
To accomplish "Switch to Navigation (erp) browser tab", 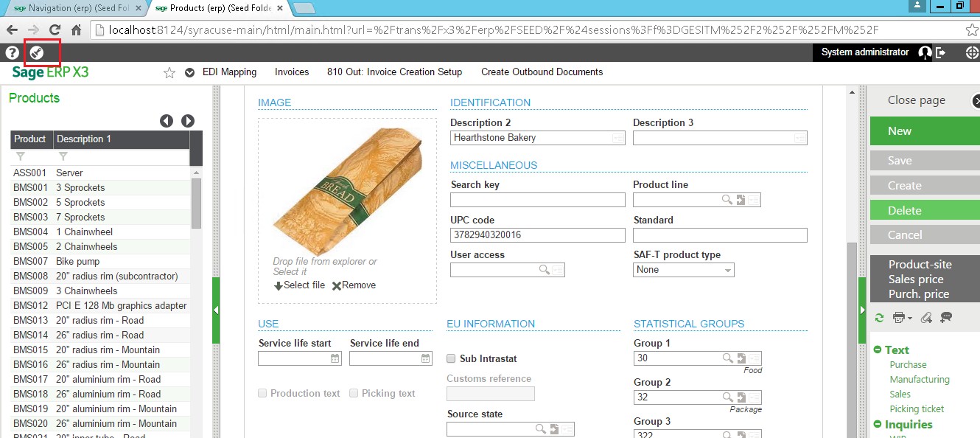I will point(71,8).
